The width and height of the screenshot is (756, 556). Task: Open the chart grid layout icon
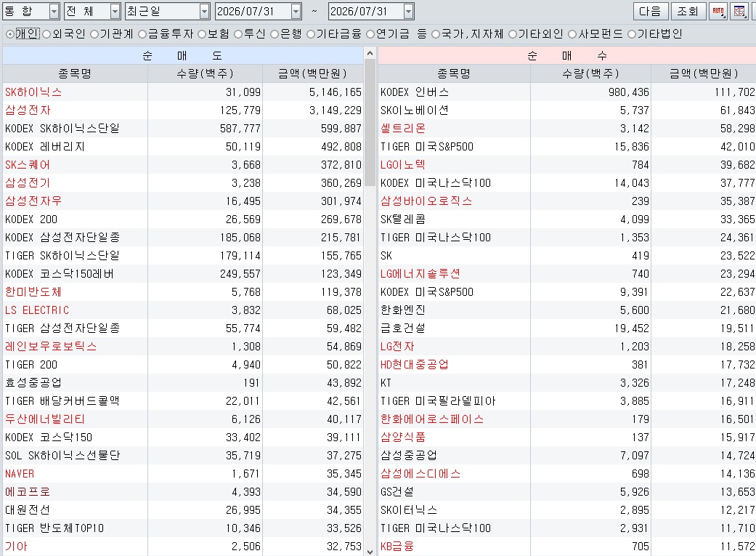point(739,11)
